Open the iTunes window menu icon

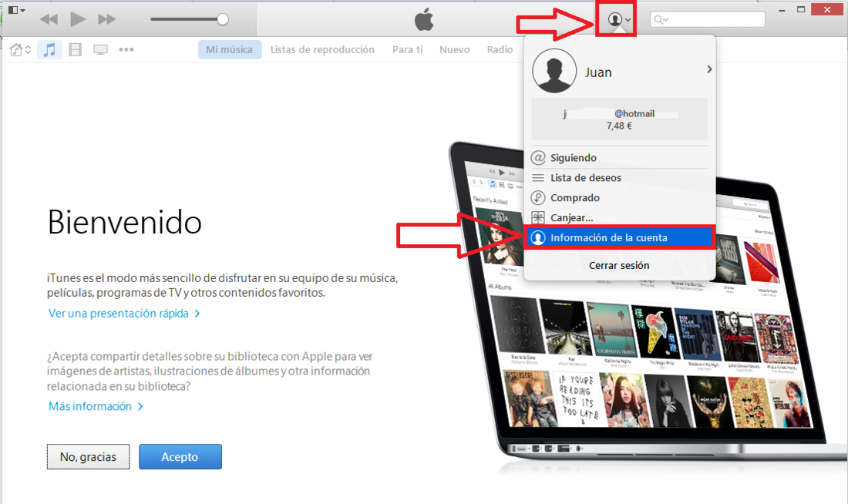[16, 10]
